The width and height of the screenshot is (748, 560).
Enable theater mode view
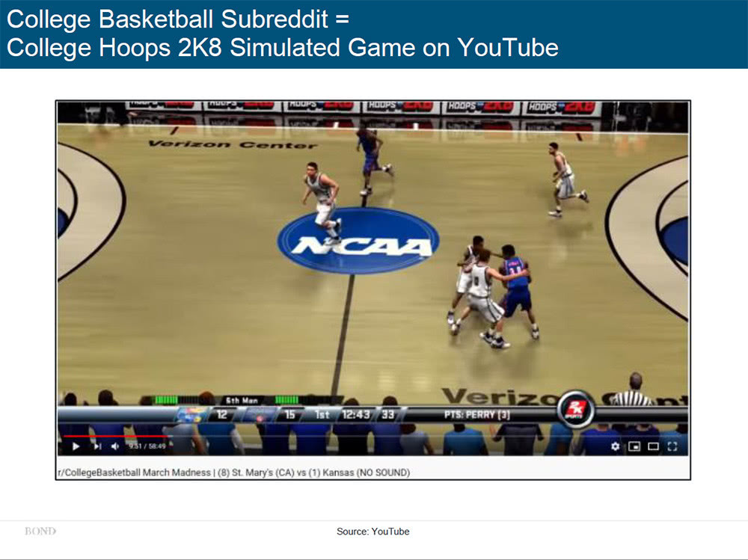click(x=653, y=446)
